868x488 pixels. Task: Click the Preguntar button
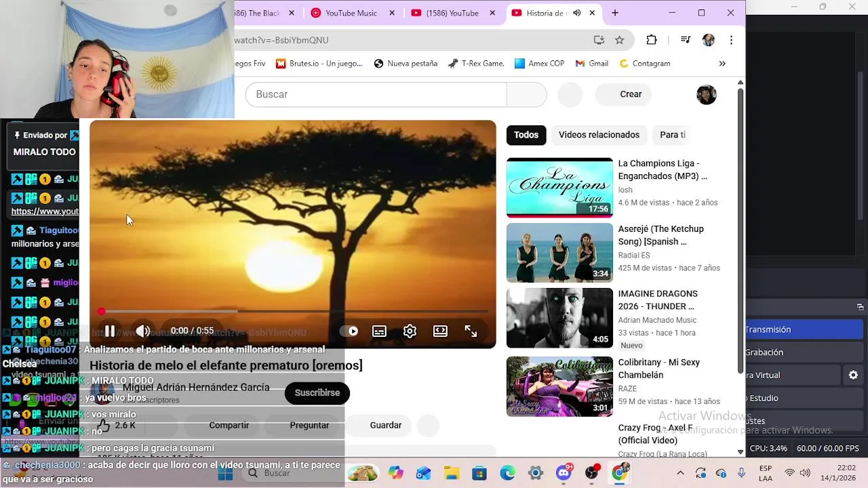point(309,425)
